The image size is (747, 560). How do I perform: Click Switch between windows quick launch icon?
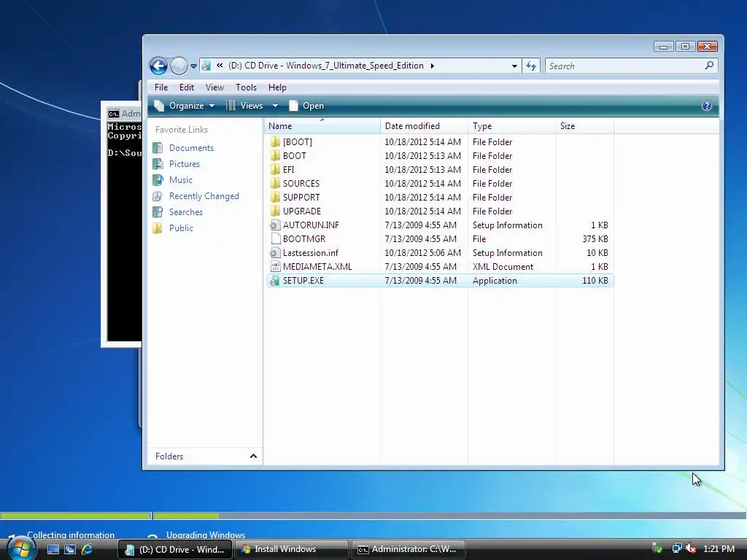coord(70,549)
